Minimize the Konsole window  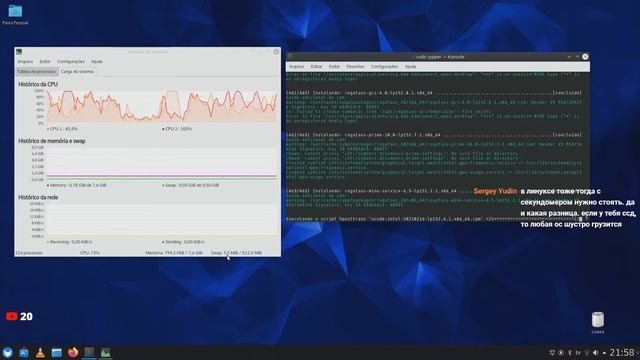point(569,57)
